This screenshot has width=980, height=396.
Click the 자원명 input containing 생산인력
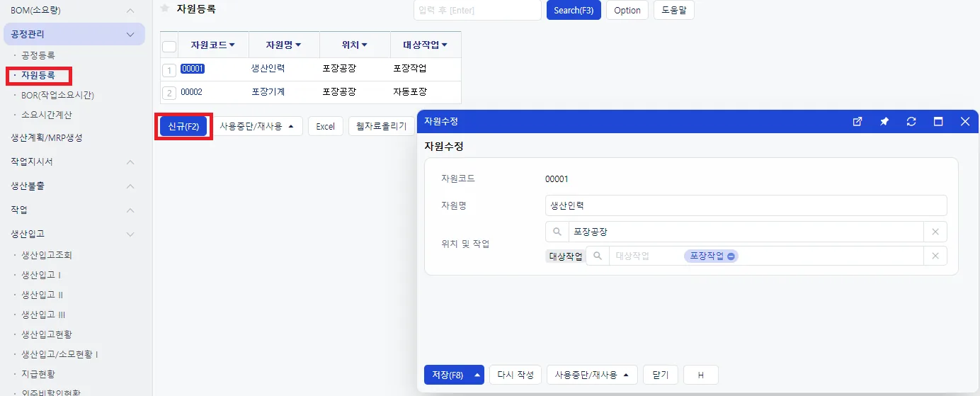pos(746,205)
